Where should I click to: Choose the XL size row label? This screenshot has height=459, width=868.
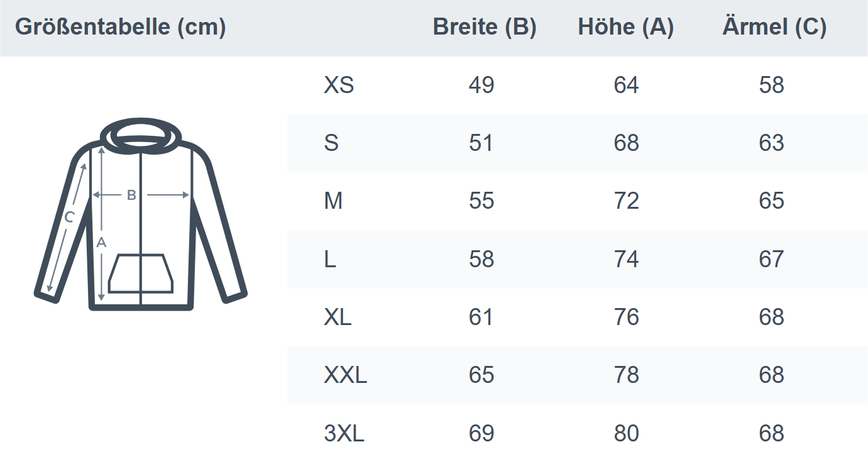pyautogui.click(x=338, y=318)
